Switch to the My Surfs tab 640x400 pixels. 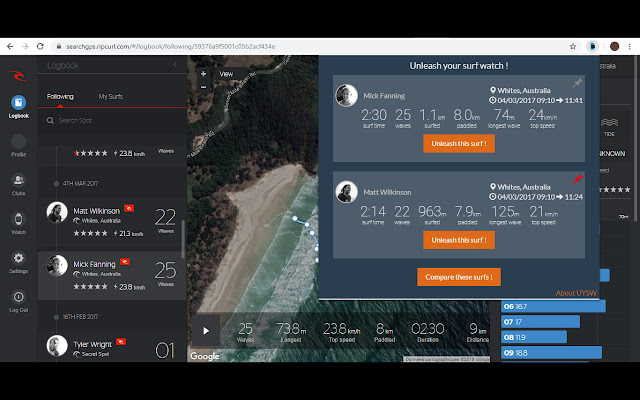[x=111, y=97]
